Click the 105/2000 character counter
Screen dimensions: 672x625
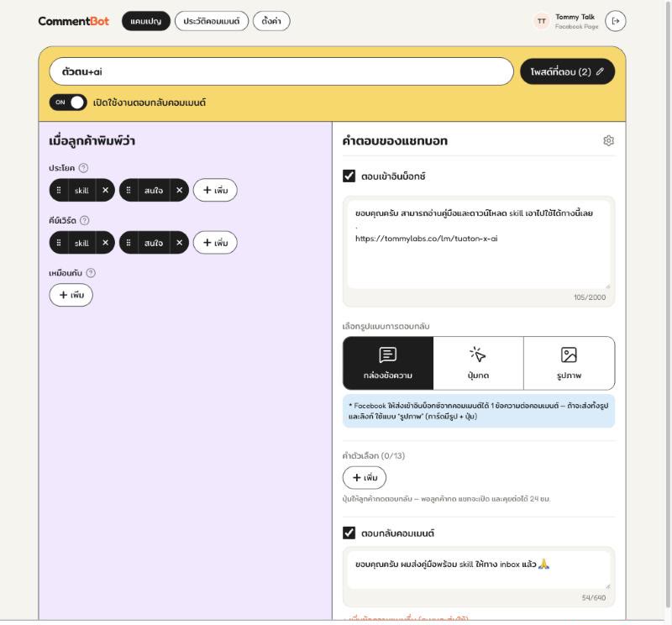tap(590, 297)
